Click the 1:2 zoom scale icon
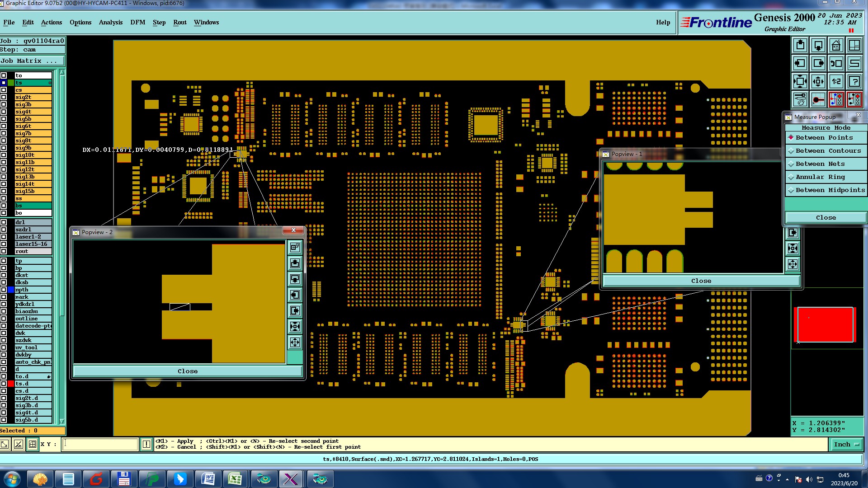 (x=836, y=81)
